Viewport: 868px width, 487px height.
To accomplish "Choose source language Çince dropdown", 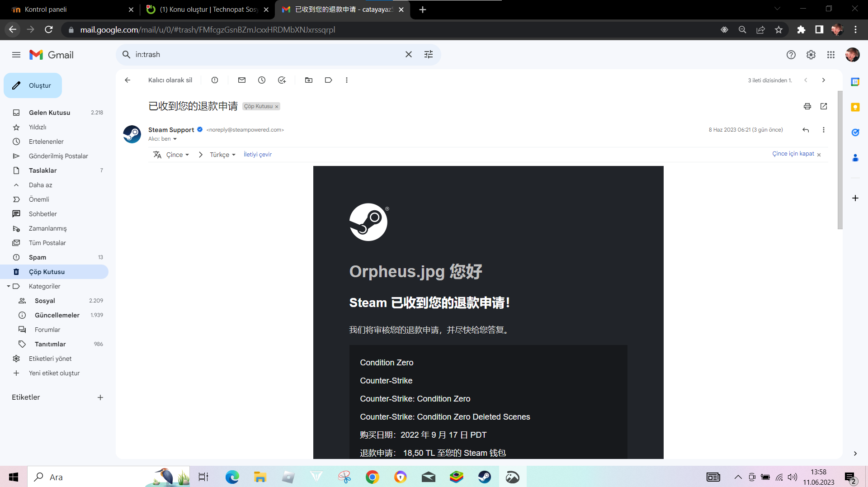I will (177, 155).
